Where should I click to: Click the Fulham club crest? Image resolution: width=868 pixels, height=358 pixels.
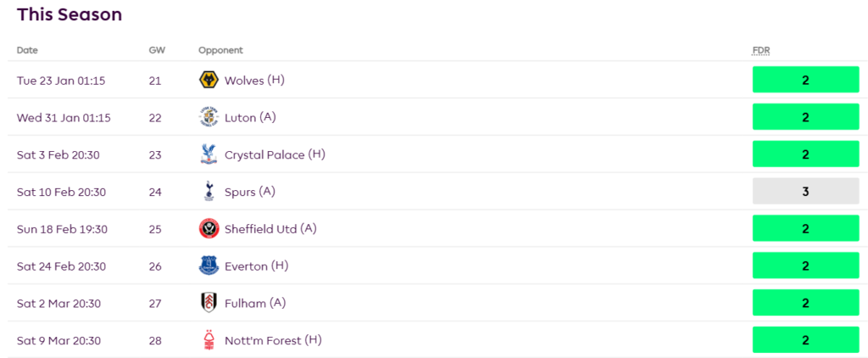(209, 303)
